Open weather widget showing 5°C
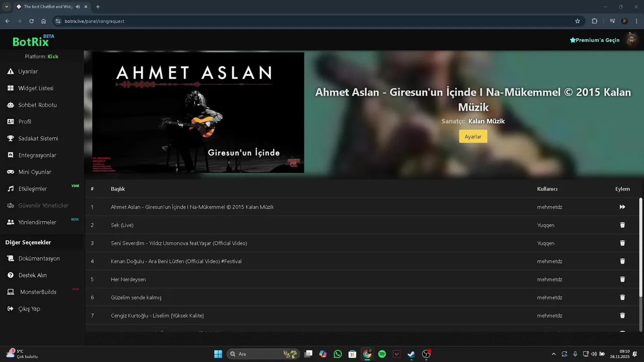Image resolution: width=644 pixels, height=362 pixels. (21, 354)
